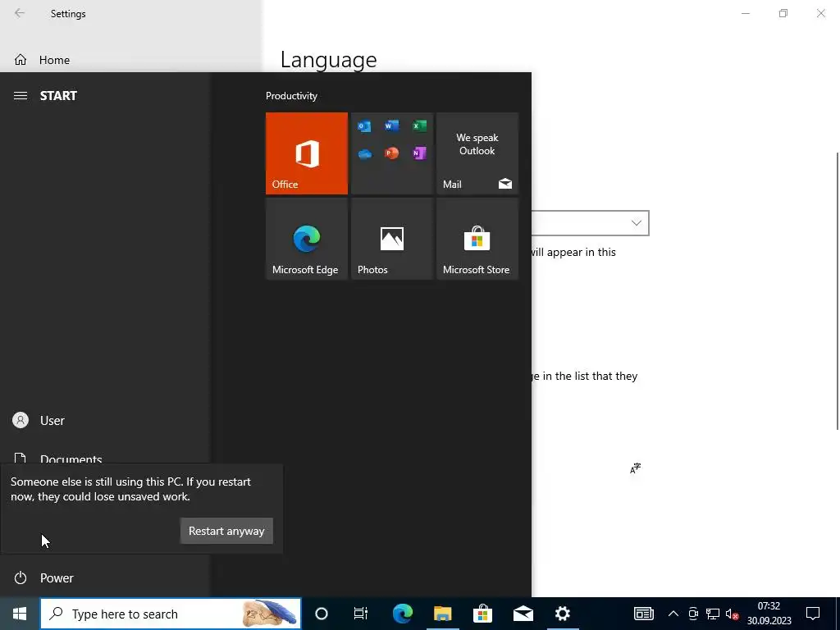Click the language pack icon in Settings
Viewport: 840px width, 630px height.
636,468
